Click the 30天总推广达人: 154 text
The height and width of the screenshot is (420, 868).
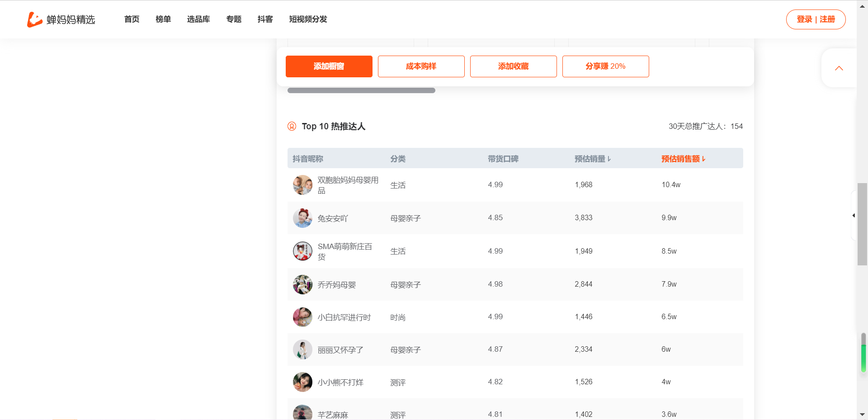(x=706, y=126)
